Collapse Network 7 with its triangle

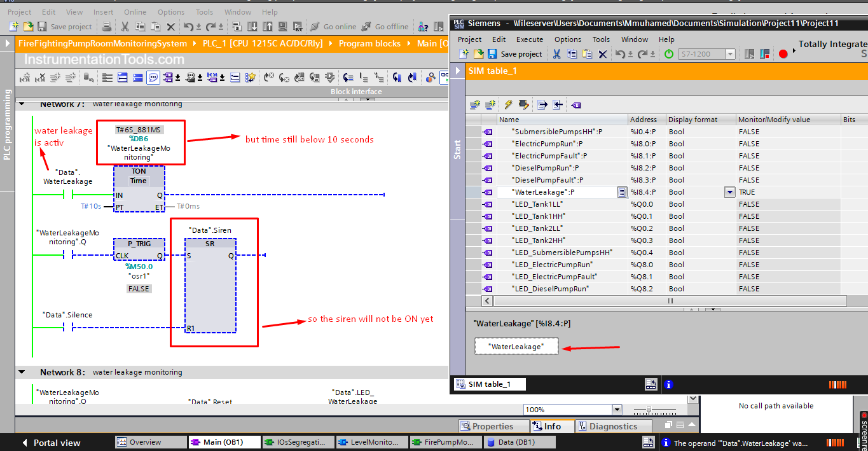[x=22, y=104]
